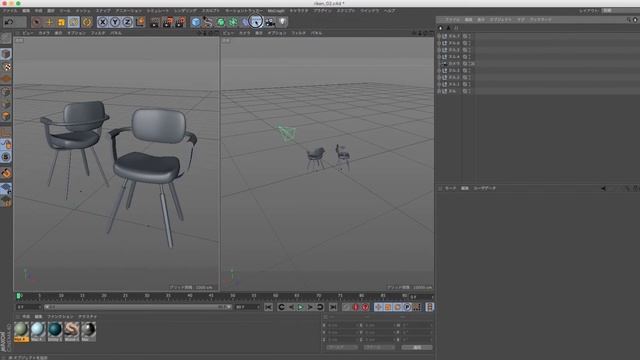The height and width of the screenshot is (360, 640).
Task: Select the Live Selection tool
Action: 36,22
